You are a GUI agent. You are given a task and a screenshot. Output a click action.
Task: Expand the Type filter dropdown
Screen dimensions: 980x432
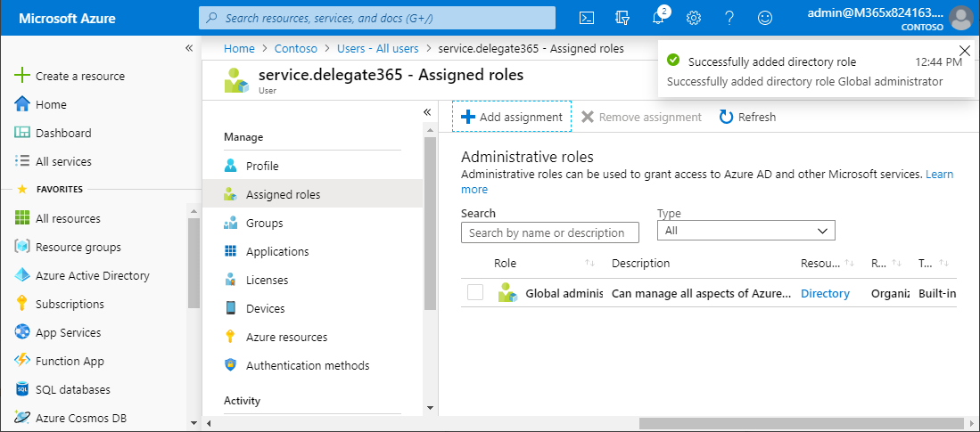pos(745,231)
